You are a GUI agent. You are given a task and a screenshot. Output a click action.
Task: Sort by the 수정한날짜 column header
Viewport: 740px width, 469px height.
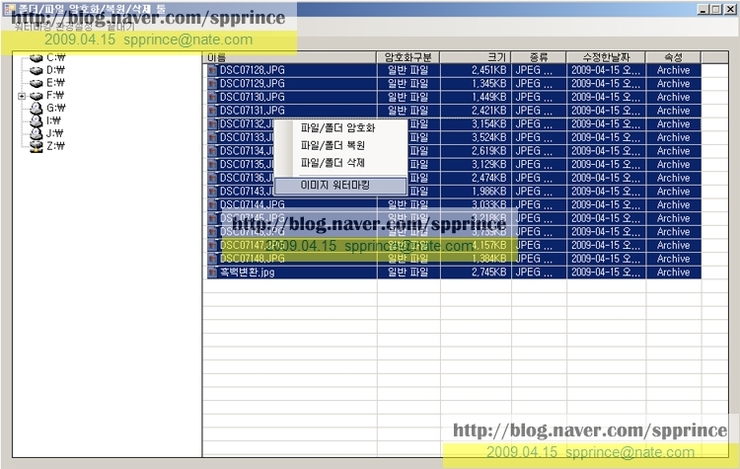[x=606, y=58]
